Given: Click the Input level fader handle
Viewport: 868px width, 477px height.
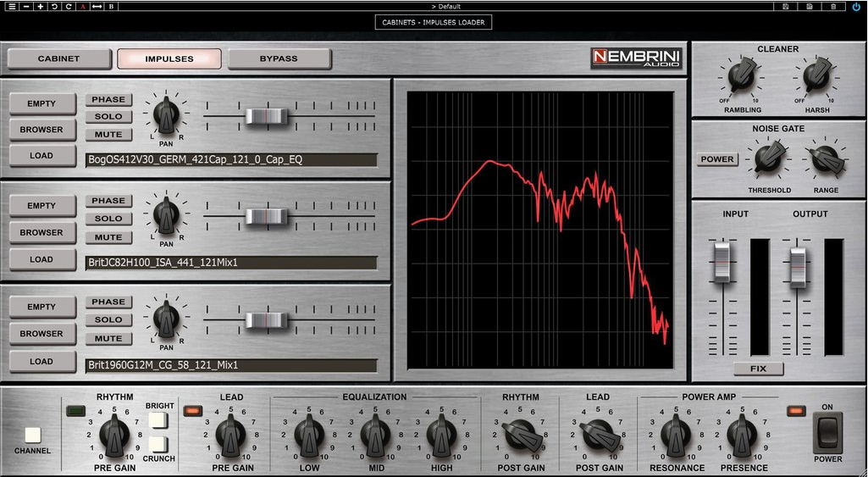Looking at the screenshot, I should coord(721,261).
